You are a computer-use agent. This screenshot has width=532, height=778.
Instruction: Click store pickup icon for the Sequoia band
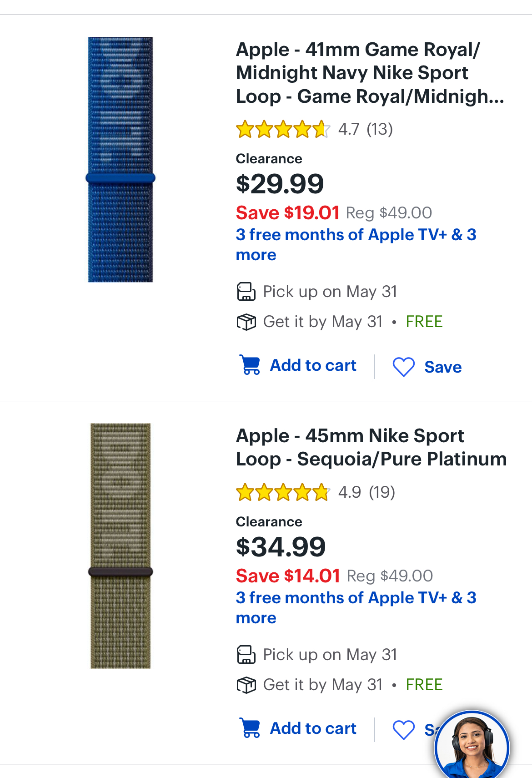click(246, 655)
